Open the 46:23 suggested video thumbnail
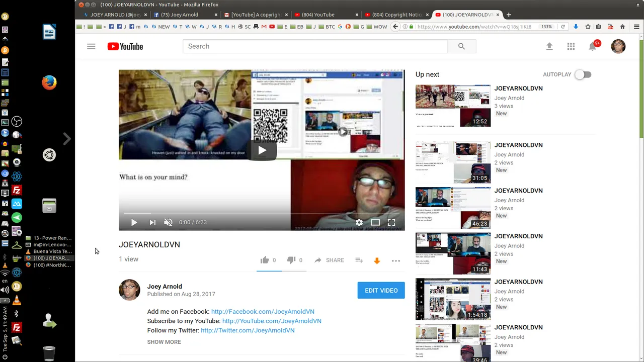The width and height of the screenshot is (644, 362). 453,208
